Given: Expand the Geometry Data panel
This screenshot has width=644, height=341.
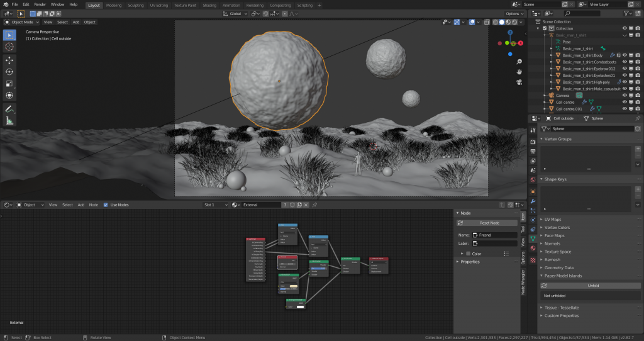Looking at the screenshot, I should click(541, 267).
